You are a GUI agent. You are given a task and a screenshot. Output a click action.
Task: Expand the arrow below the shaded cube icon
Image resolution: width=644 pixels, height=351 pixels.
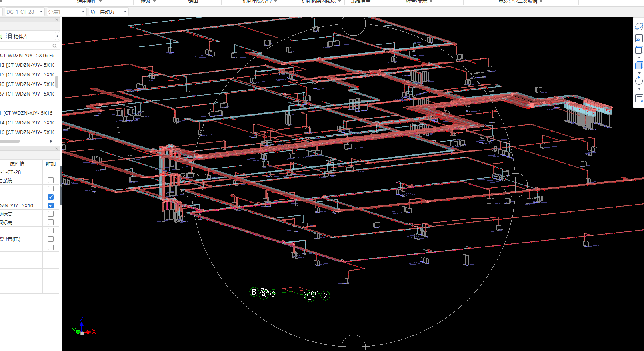pyautogui.click(x=639, y=73)
